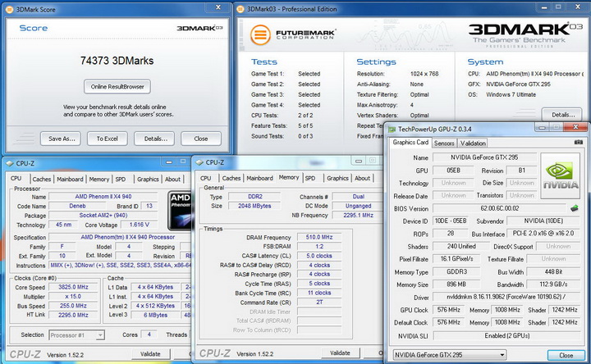Click the Pixel Fillrate value 16.1 GPixel/s
This screenshot has height=364, width=591.
point(456,258)
